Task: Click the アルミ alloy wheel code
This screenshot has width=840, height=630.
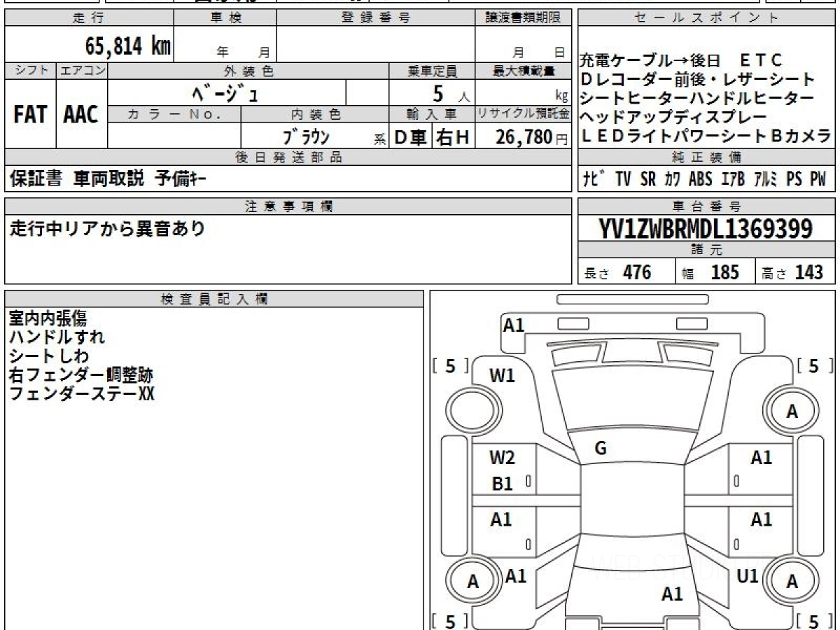Action: (766, 179)
